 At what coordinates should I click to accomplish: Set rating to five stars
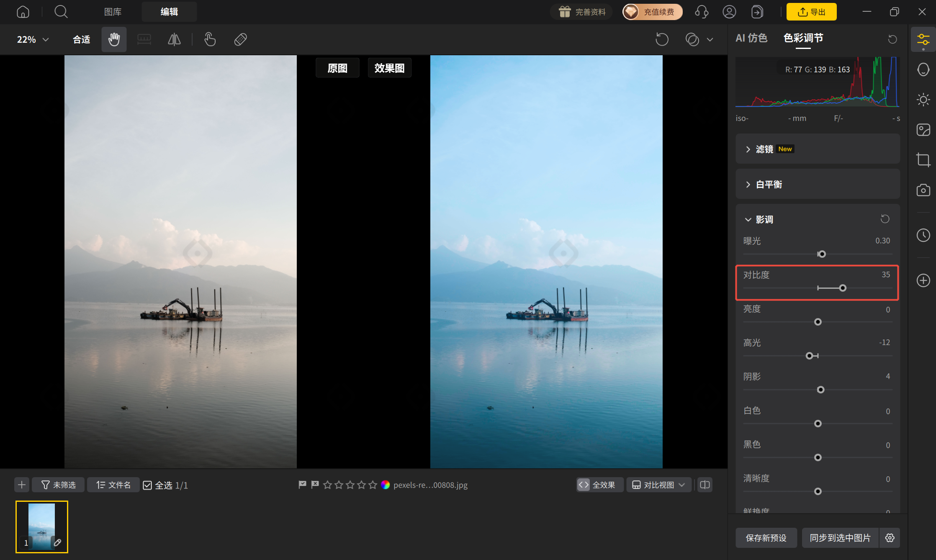pyautogui.click(x=373, y=485)
